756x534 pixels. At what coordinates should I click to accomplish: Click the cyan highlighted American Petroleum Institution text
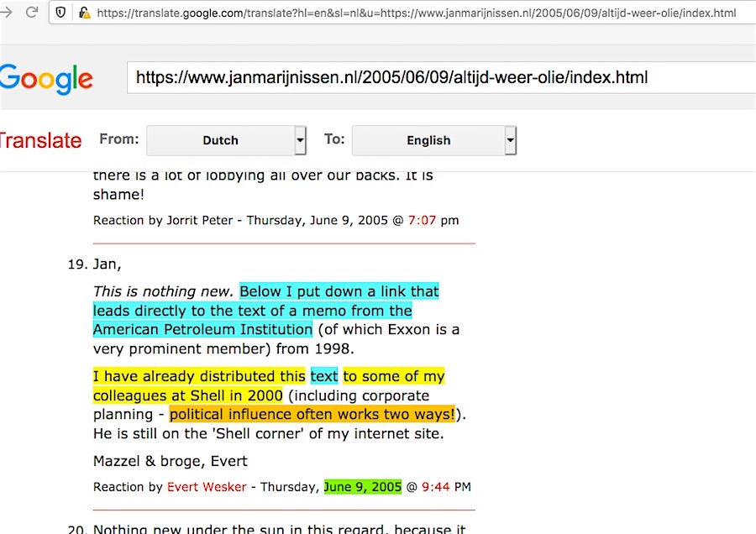click(x=202, y=329)
